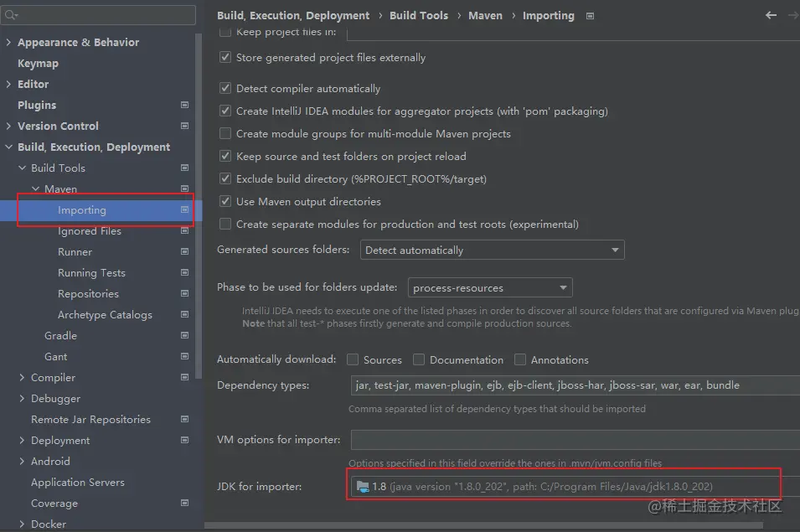This screenshot has height=532, width=800.
Task: Click the project-level icon beside Build Tools
Action: [184, 168]
